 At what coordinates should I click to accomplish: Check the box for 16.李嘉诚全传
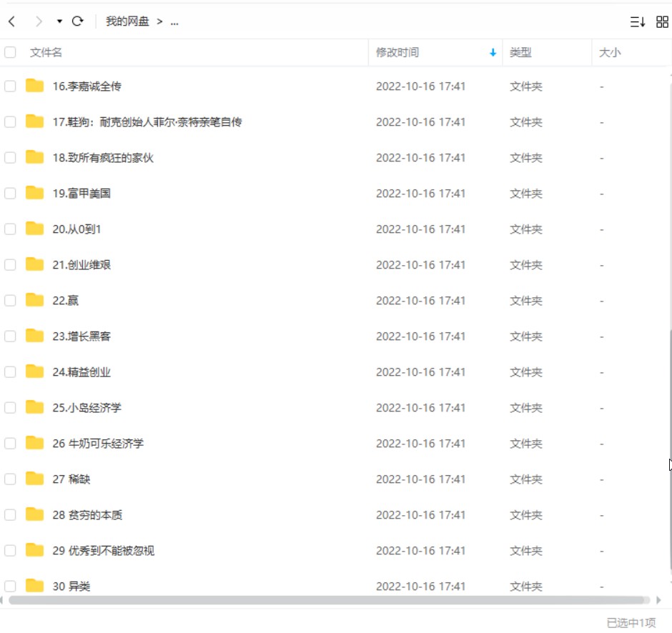pos(10,86)
